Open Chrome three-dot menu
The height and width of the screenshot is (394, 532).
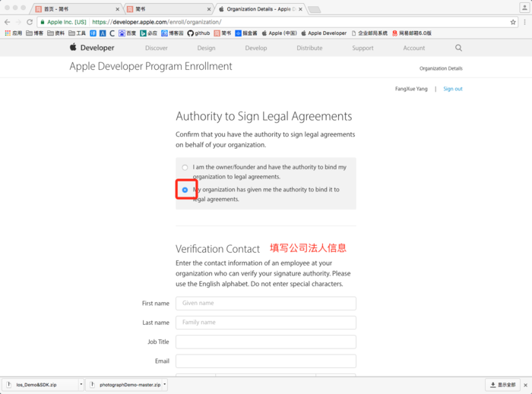(524, 22)
